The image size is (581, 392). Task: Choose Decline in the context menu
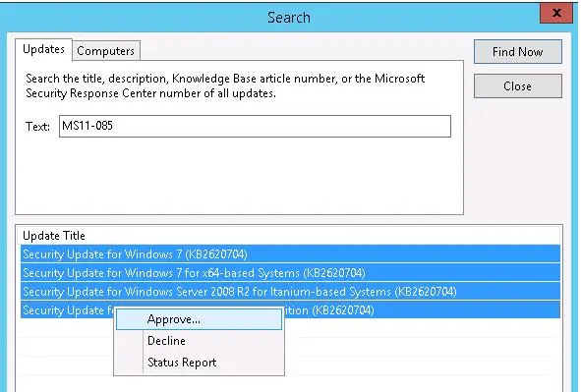click(199, 341)
